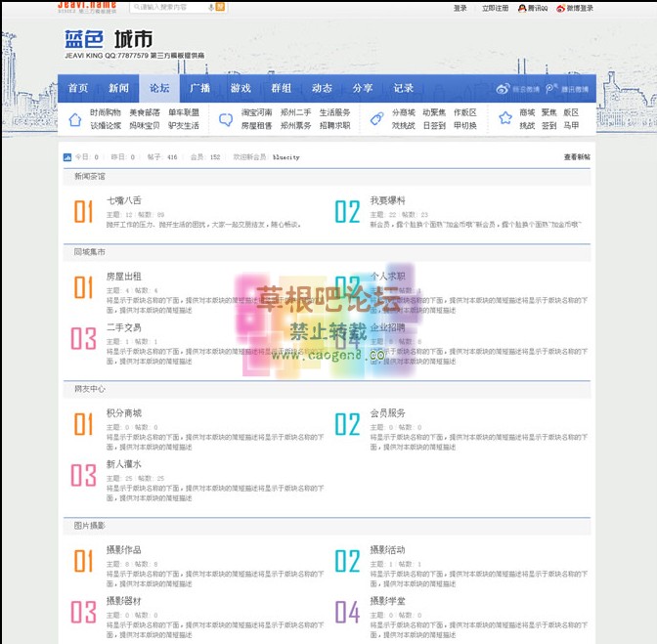
Task: Open new member bluecity profile link
Action: tap(286, 157)
